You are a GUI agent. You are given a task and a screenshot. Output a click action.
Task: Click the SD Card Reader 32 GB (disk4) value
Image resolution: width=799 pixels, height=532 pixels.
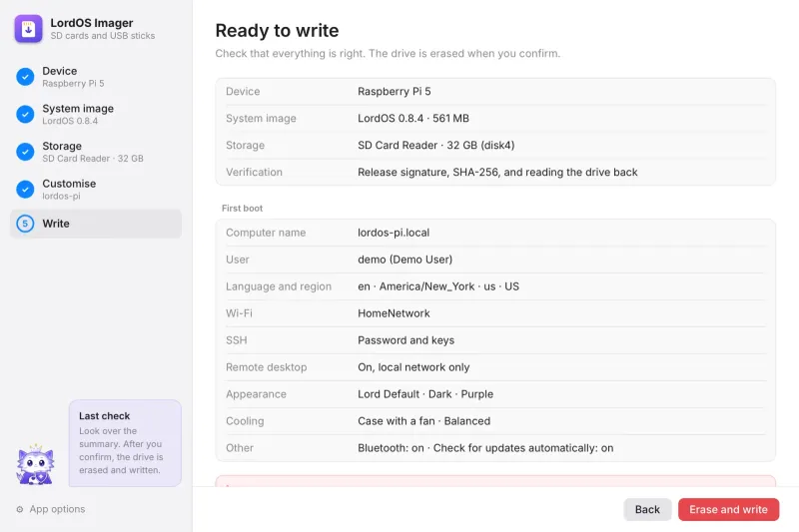pos(435,145)
